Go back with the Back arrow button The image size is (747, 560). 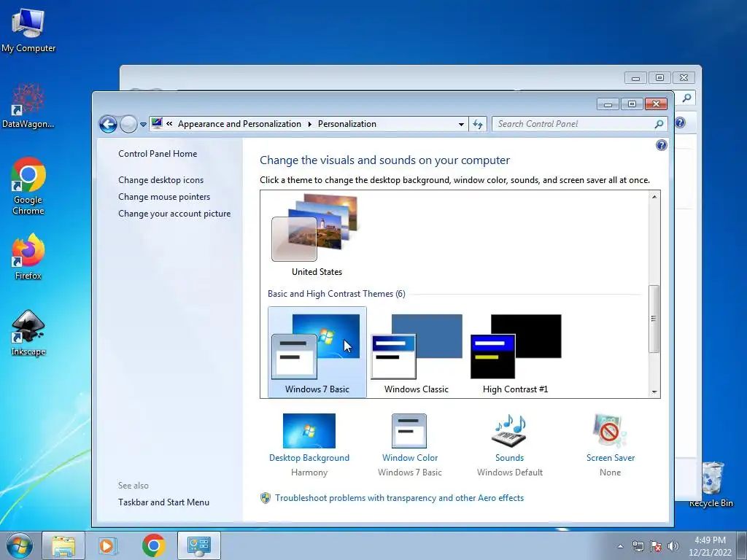pos(108,124)
